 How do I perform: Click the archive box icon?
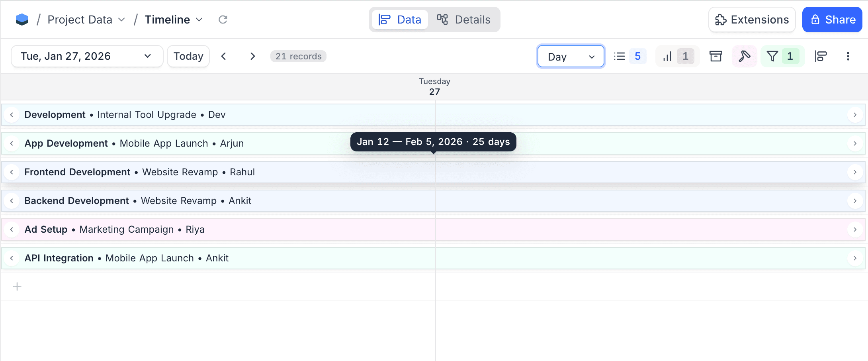click(x=716, y=56)
